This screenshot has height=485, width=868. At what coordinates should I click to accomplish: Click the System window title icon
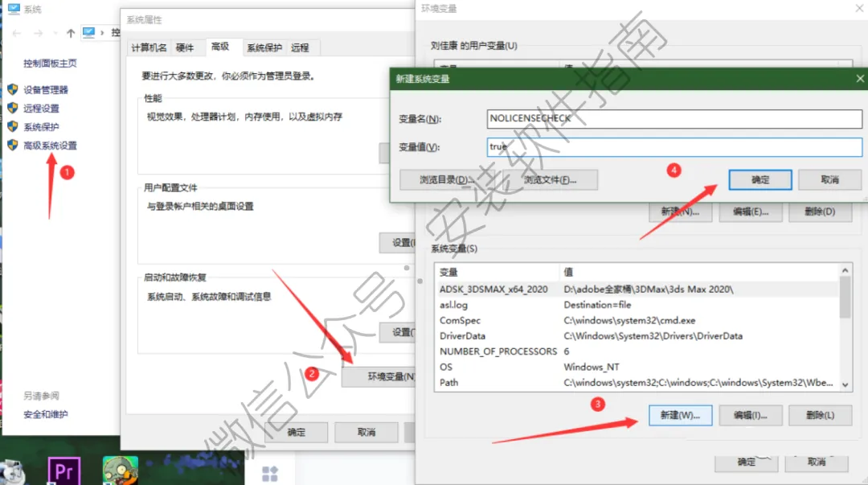pos(14,8)
